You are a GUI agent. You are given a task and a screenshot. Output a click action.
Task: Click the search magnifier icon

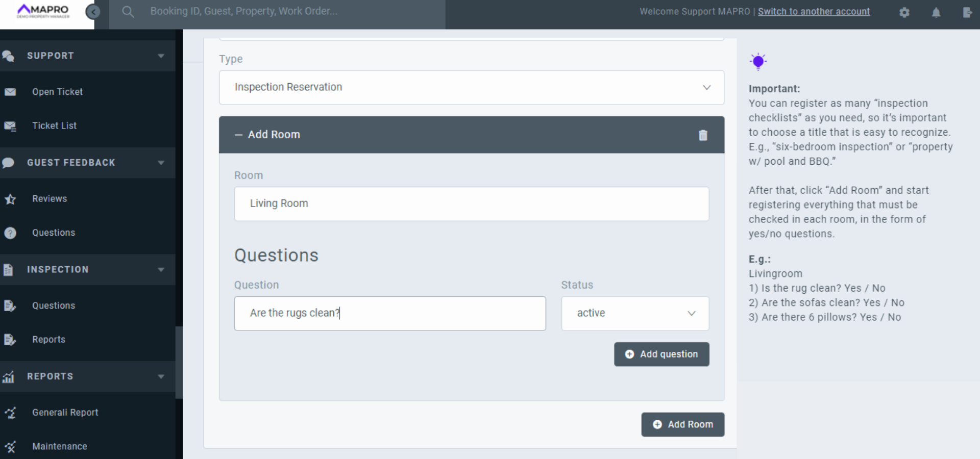click(128, 12)
